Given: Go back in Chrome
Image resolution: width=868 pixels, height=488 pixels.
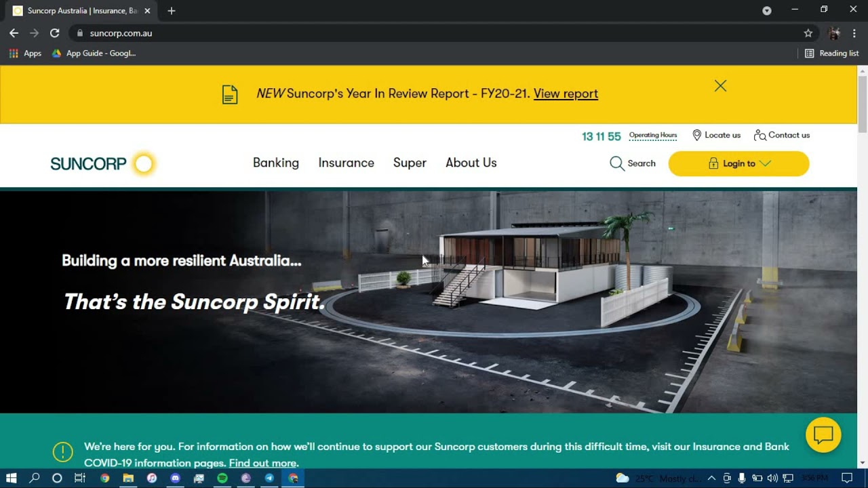Looking at the screenshot, I should coord(14,33).
